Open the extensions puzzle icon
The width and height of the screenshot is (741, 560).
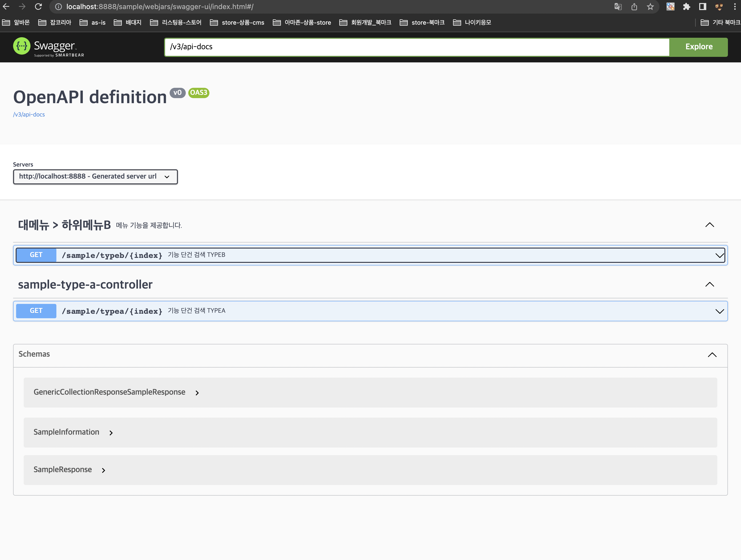[x=686, y=7]
